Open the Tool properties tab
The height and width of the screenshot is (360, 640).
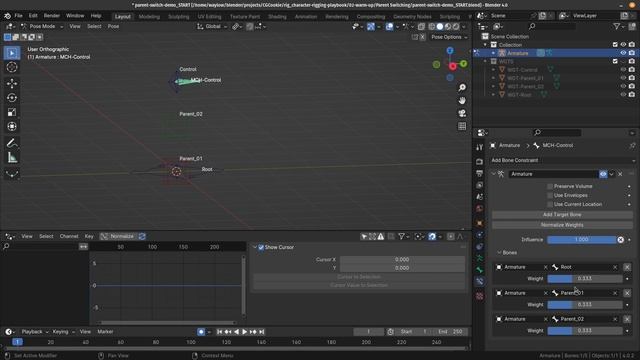480,147
